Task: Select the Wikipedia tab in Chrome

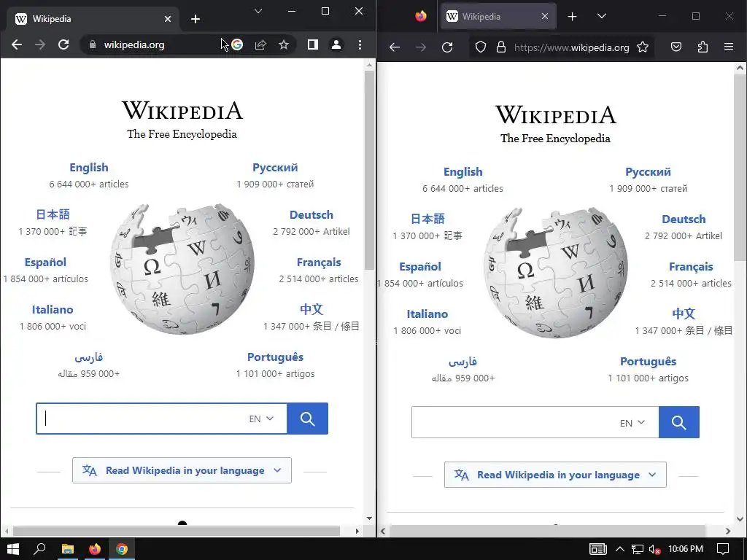Action: pos(93,19)
